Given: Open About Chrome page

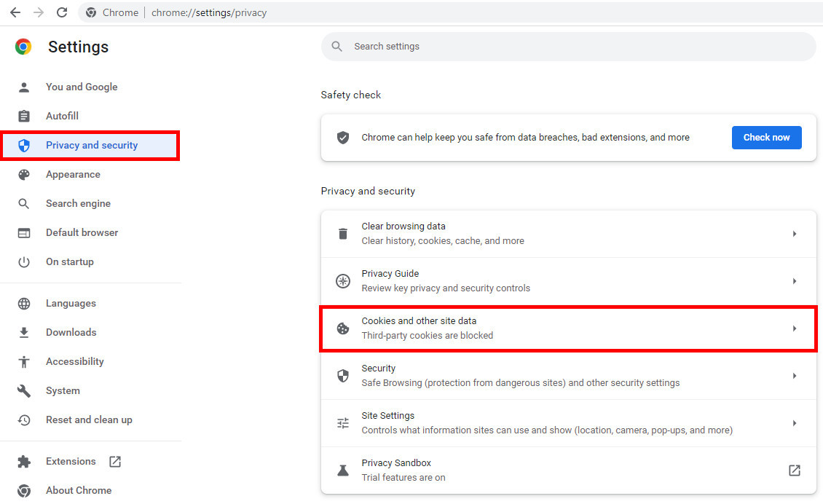Looking at the screenshot, I should pyautogui.click(x=79, y=490).
